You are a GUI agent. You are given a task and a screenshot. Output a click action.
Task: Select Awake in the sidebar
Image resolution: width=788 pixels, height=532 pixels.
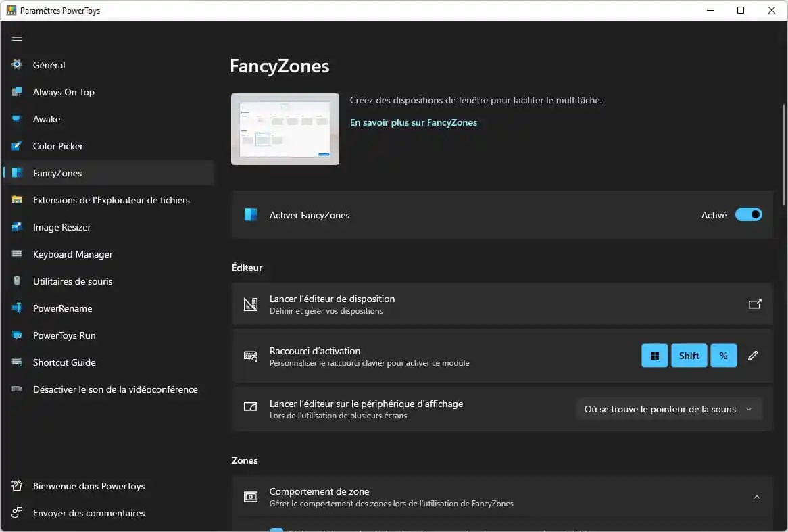(x=109, y=119)
